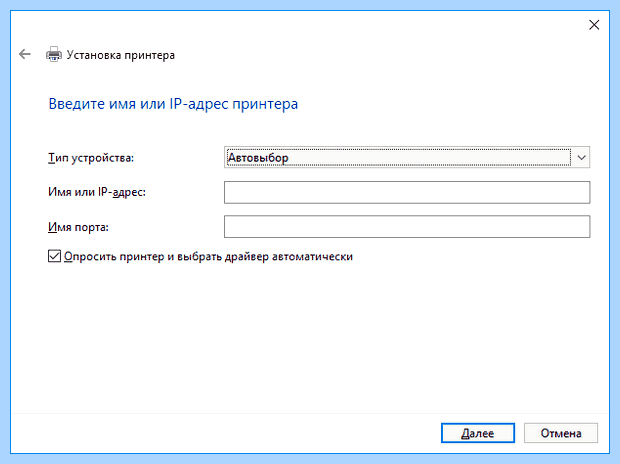Close the printer installation dialog
Screen dimensions: 620x464
click(x=594, y=25)
